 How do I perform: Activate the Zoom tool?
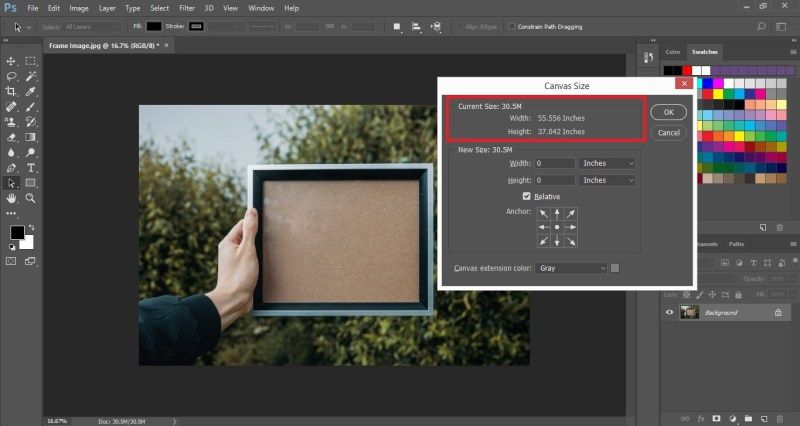pyautogui.click(x=31, y=198)
